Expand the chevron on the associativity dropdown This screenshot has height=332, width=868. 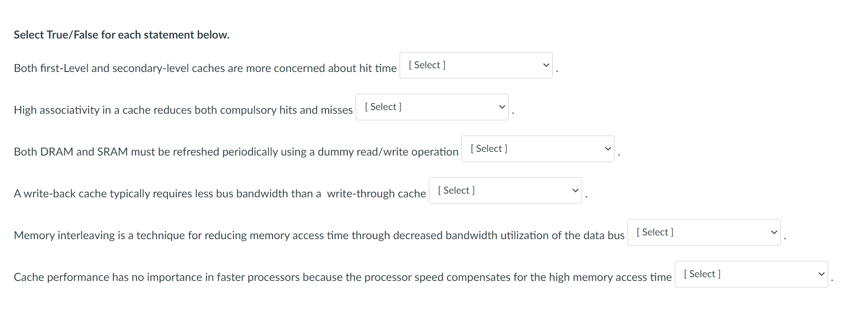(501, 107)
